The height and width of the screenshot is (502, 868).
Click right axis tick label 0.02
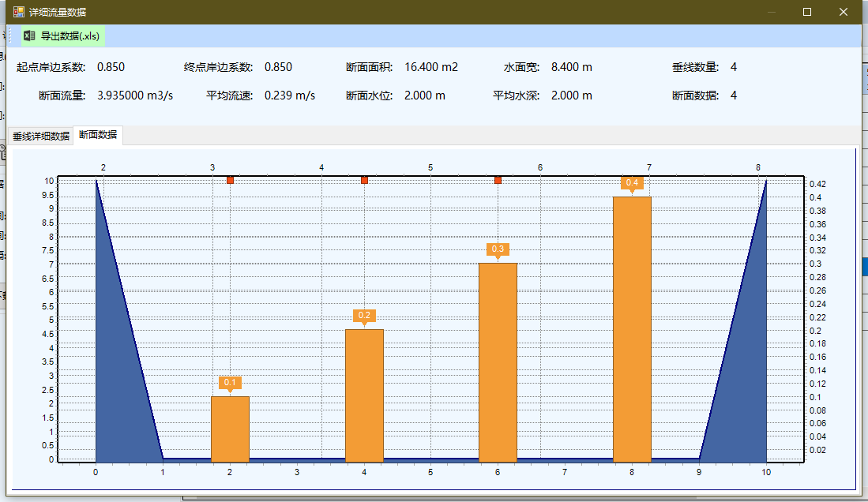(x=817, y=450)
